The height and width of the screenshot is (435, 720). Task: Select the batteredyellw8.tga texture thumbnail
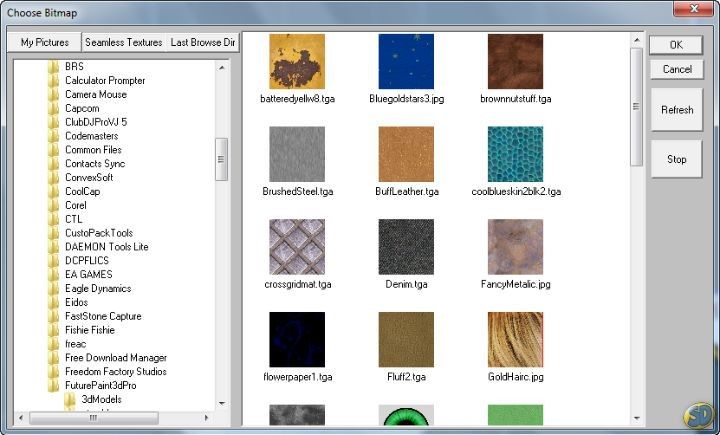click(x=297, y=61)
